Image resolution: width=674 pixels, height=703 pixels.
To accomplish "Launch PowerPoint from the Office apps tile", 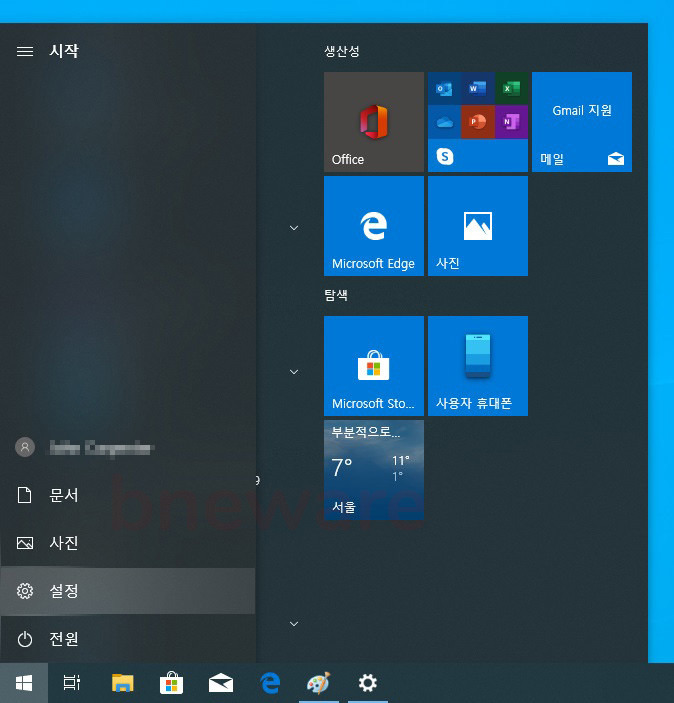I will pos(478,122).
